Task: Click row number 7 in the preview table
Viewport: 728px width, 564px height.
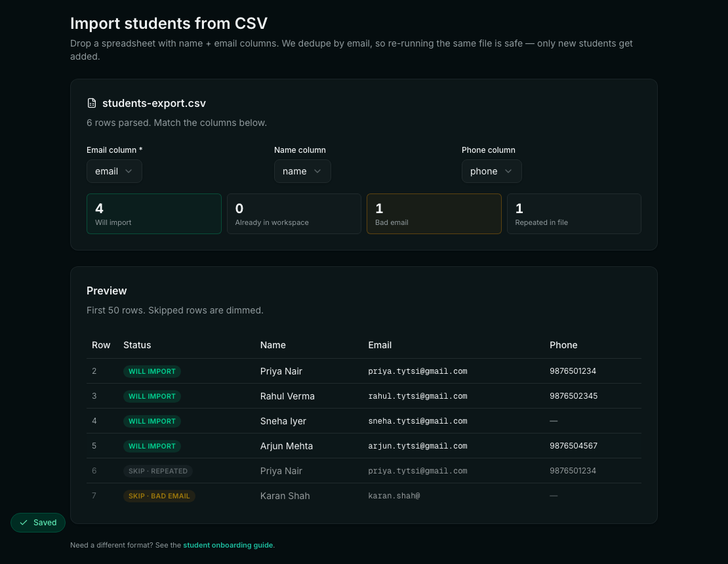Action: [94, 496]
